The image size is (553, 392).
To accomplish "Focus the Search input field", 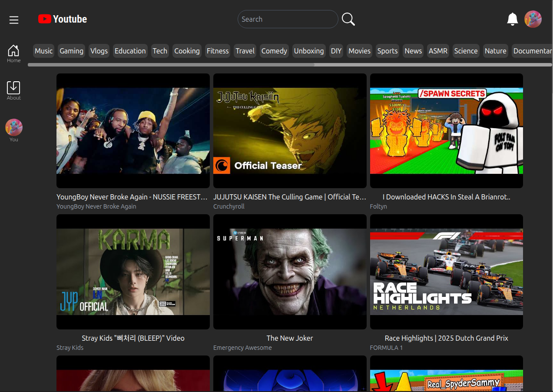I will coord(288,19).
